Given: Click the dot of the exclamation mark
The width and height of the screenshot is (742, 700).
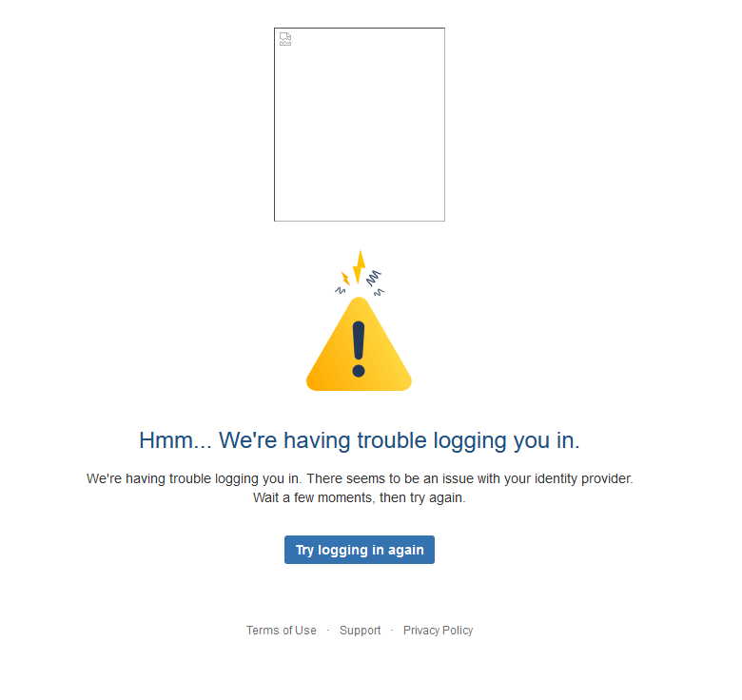Looking at the screenshot, I should (359, 371).
